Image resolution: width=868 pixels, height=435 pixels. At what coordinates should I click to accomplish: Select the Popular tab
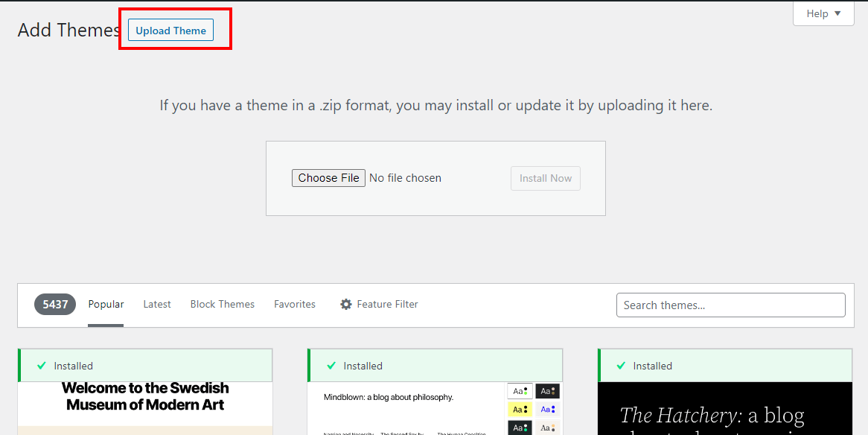[x=106, y=304]
